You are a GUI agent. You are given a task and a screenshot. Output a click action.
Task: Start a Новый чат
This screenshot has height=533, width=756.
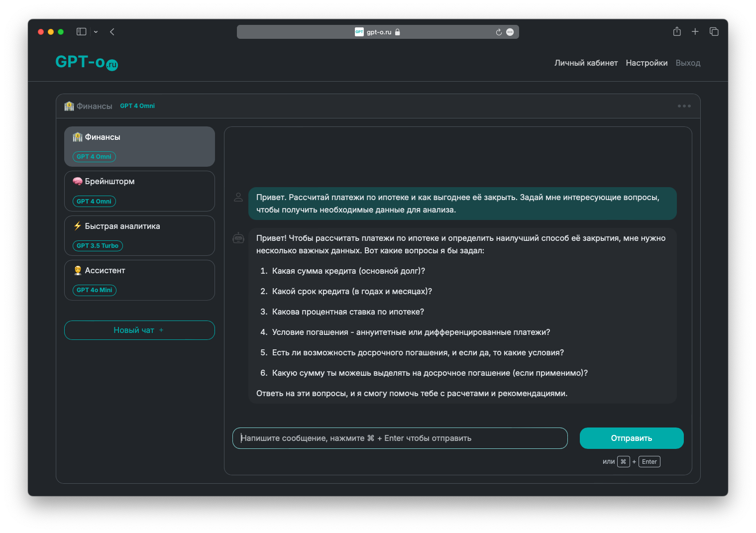click(139, 330)
